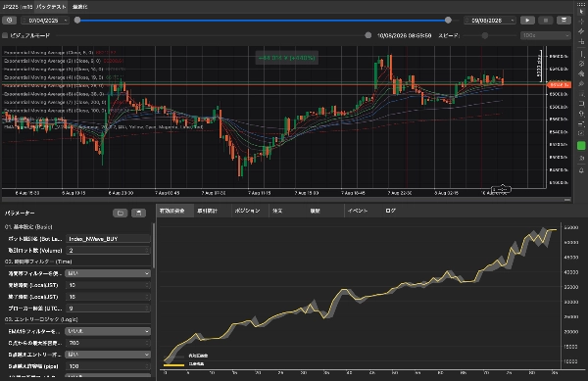Screen dimensions: 588x381
Task: Select the cursor pointer tool in right toolbar
Action: tap(581, 11)
